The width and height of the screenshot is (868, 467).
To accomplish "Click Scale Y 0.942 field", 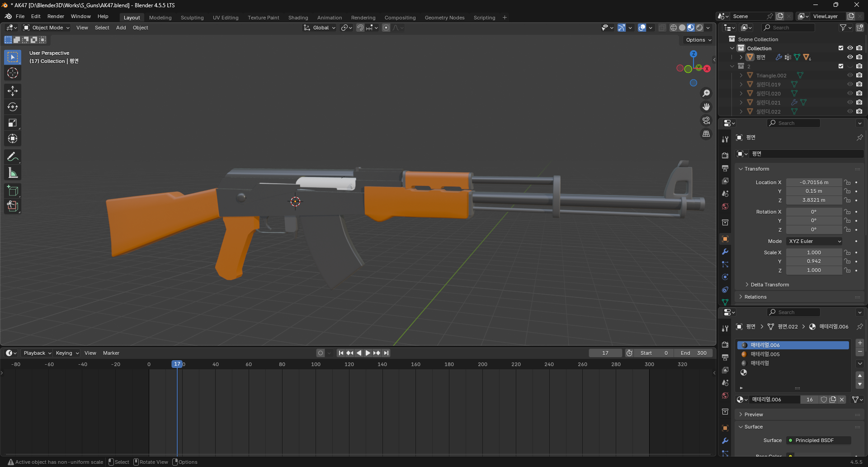I will [814, 262].
